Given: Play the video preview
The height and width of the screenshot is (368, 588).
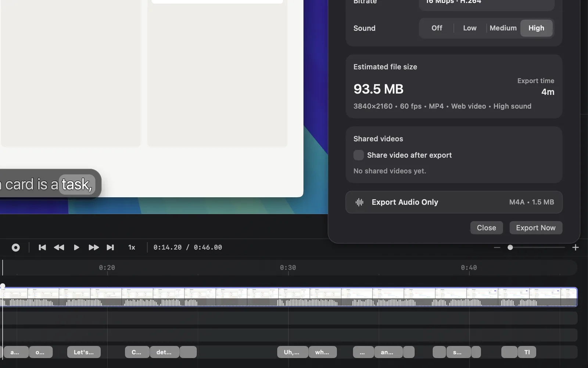Looking at the screenshot, I should [x=76, y=248].
